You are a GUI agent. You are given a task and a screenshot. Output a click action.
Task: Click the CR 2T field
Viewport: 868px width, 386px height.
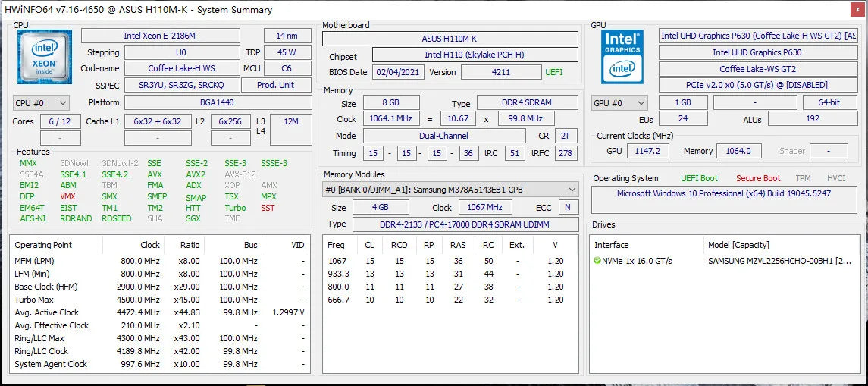(x=566, y=136)
